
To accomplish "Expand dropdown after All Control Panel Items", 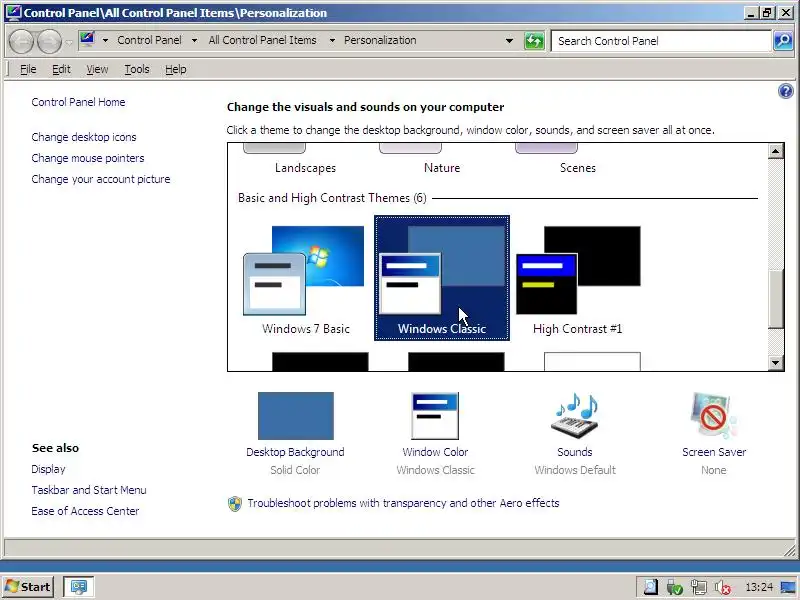I will 332,40.
